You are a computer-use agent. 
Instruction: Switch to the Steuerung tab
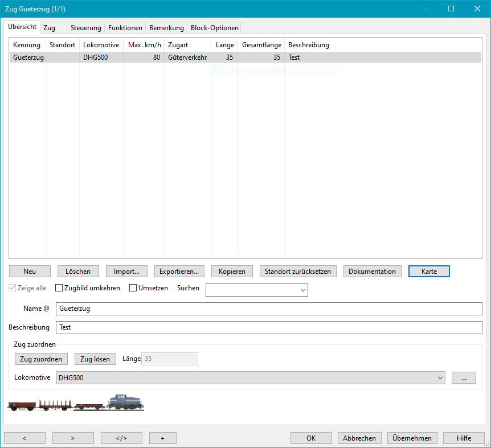pyautogui.click(x=85, y=28)
